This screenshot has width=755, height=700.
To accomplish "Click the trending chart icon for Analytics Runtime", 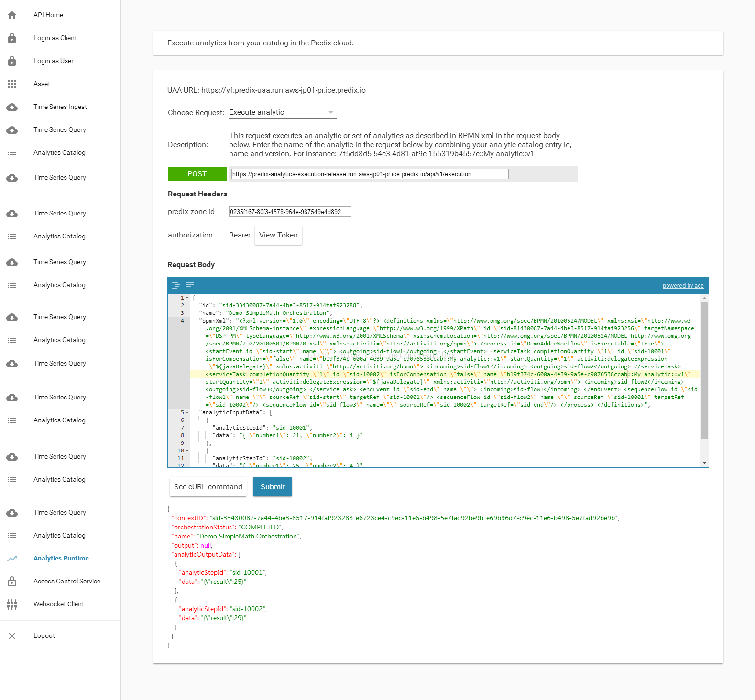I will coord(12,559).
